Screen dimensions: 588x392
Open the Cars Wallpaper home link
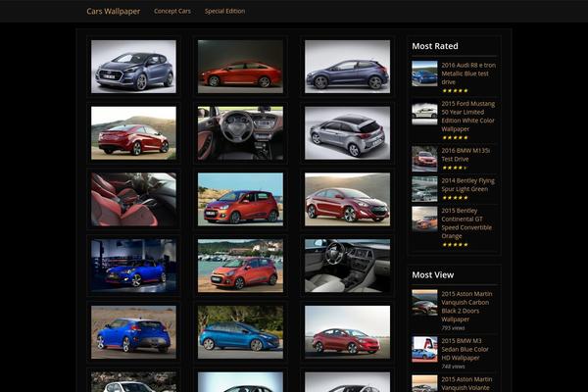114,11
